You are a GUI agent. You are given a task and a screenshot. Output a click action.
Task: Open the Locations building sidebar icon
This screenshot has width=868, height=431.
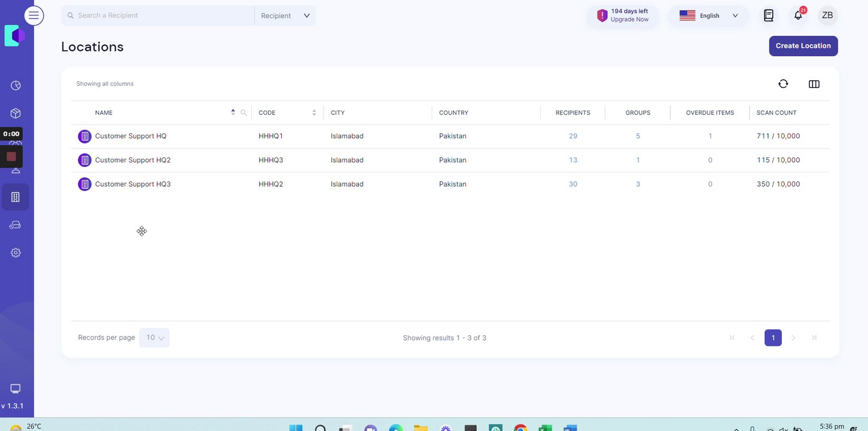16,197
